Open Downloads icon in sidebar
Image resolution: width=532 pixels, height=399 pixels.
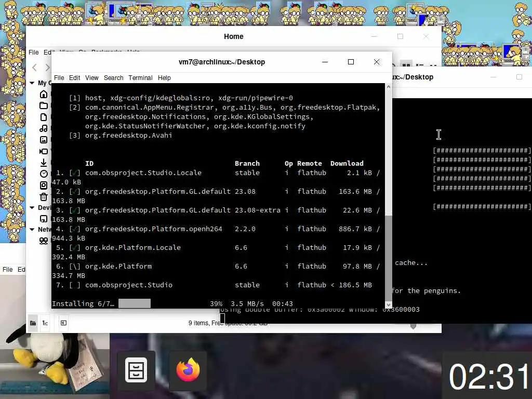click(44, 163)
